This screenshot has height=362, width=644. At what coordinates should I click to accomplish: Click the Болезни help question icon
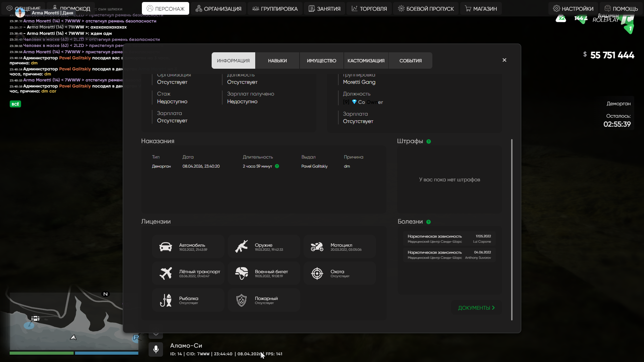click(428, 222)
